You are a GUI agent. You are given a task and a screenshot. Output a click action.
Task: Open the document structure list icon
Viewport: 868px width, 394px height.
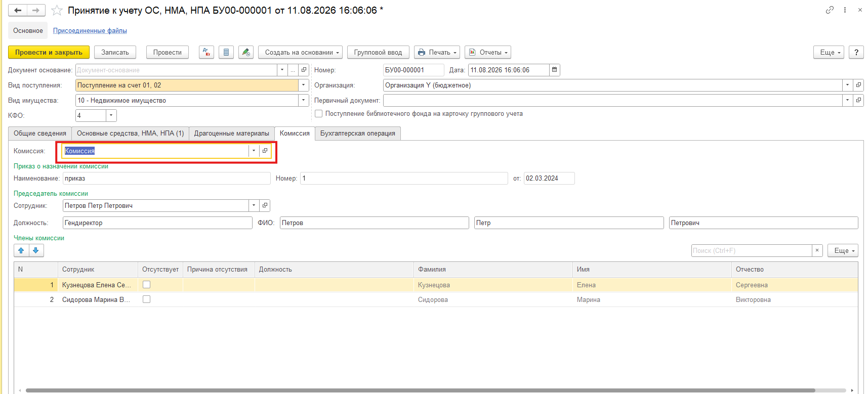[x=226, y=52]
